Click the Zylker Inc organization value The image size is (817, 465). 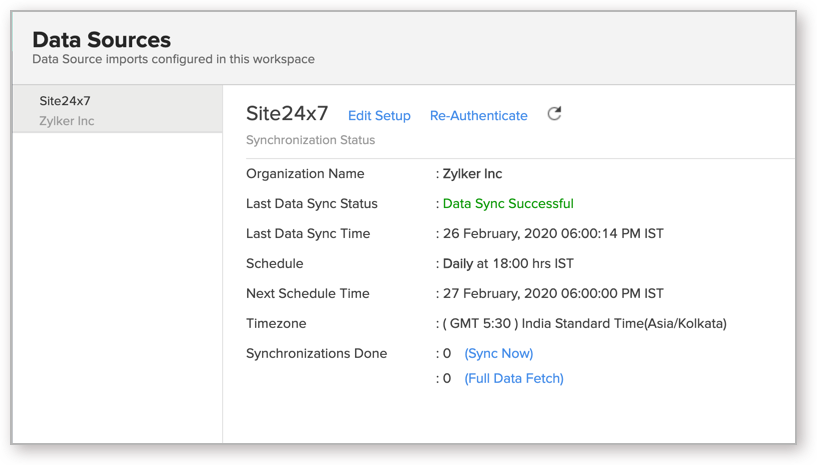point(473,174)
